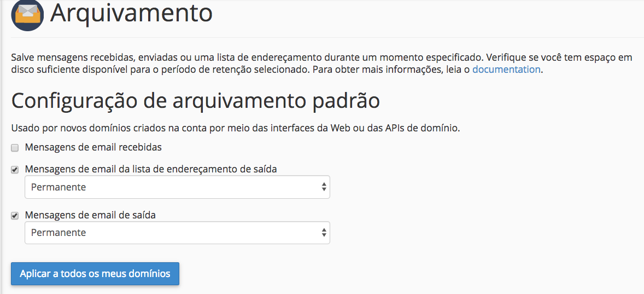Open the Permanente dropdown under "Mensagens de email de saída"

(177, 233)
